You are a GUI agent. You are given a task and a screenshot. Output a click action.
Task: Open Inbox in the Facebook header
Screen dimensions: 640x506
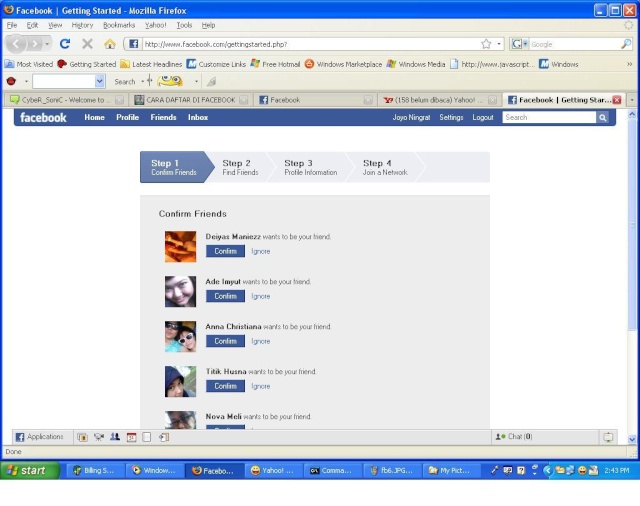tap(198, 117)
